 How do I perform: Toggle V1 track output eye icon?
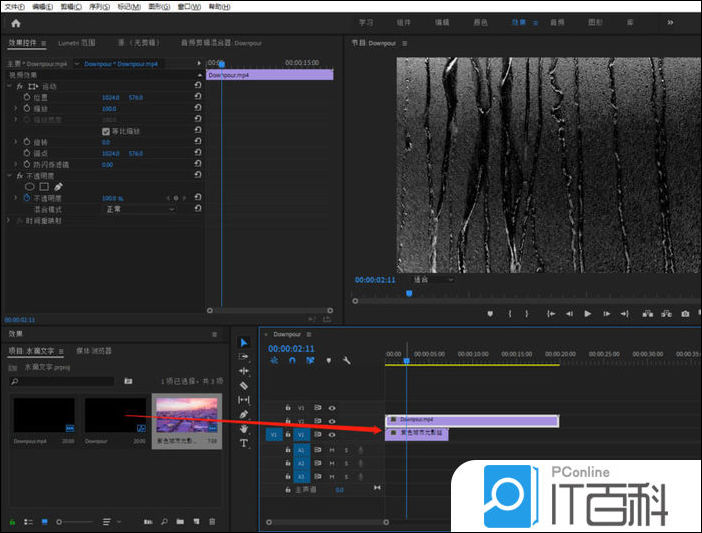click(332, 435)
